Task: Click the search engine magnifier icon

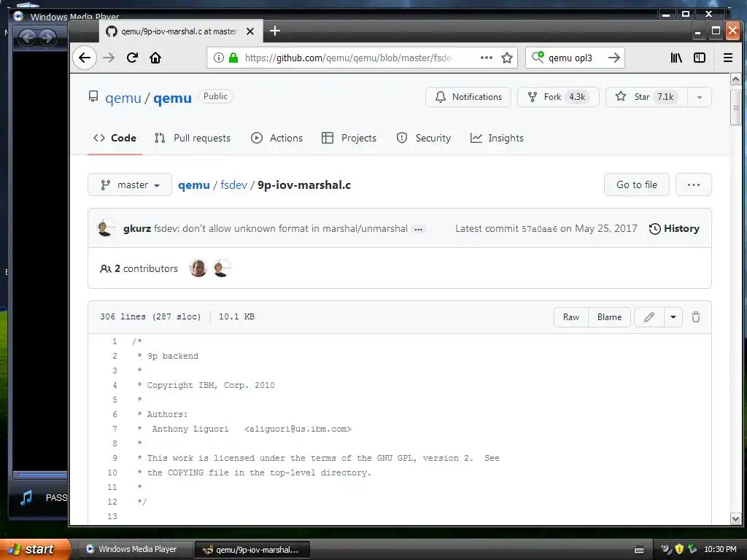Action: [x=538, y=57]
